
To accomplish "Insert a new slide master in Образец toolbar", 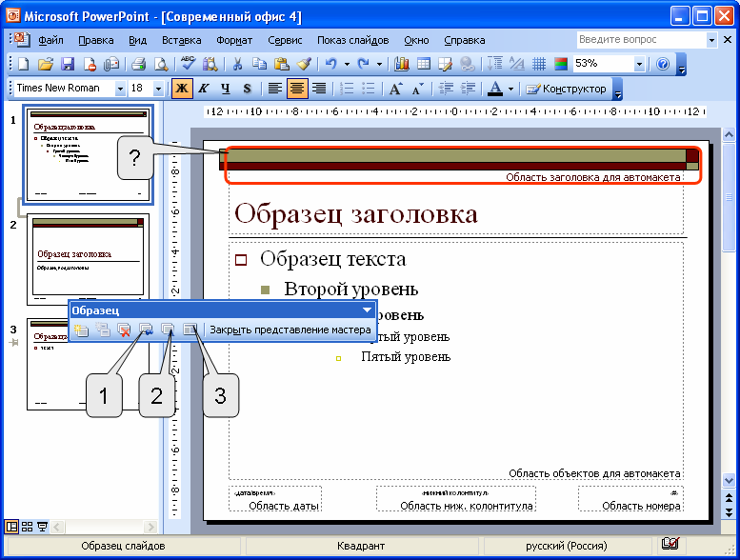I will pos(81,330).
